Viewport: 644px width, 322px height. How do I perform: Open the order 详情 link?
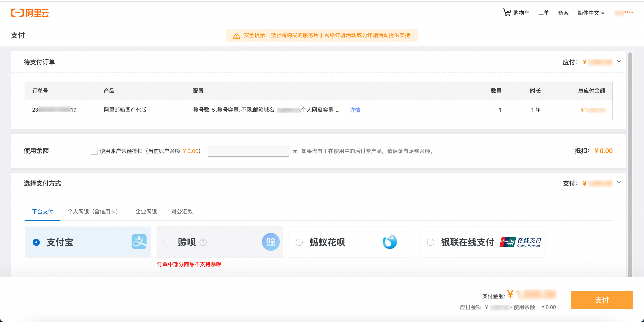pos(355,110)
